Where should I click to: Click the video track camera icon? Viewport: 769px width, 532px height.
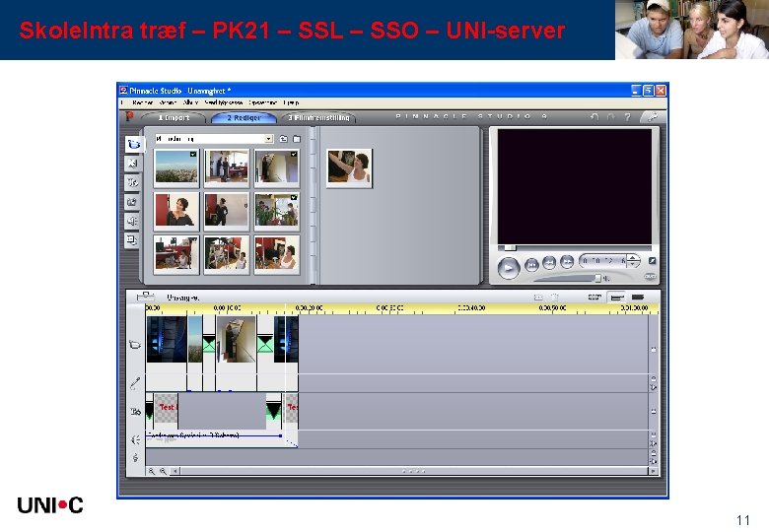(135, 345)
